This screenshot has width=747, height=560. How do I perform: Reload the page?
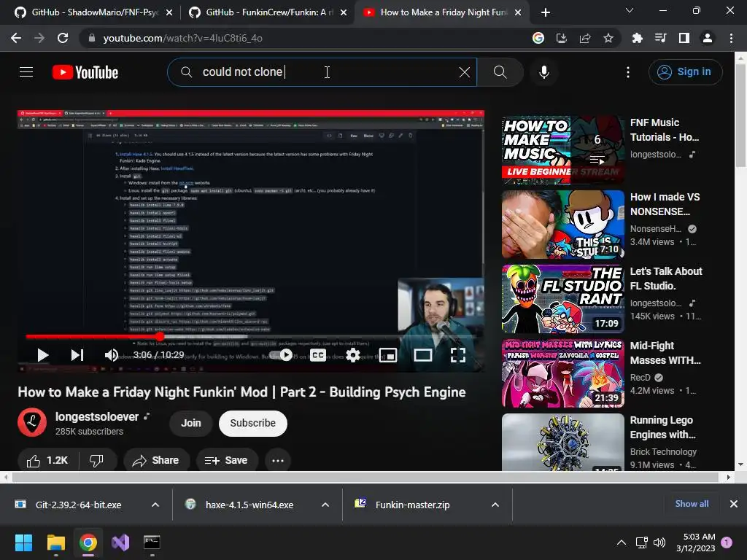[63, 38]
